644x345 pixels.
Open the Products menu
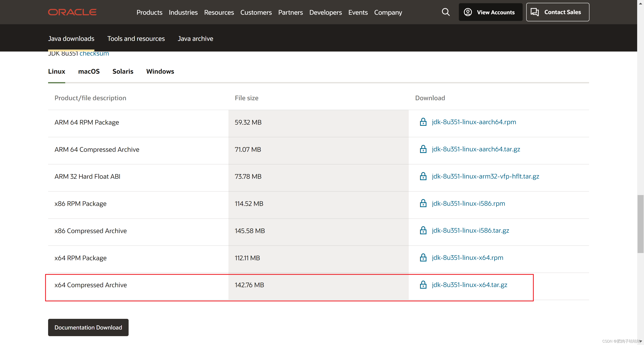tap(149, 12)
